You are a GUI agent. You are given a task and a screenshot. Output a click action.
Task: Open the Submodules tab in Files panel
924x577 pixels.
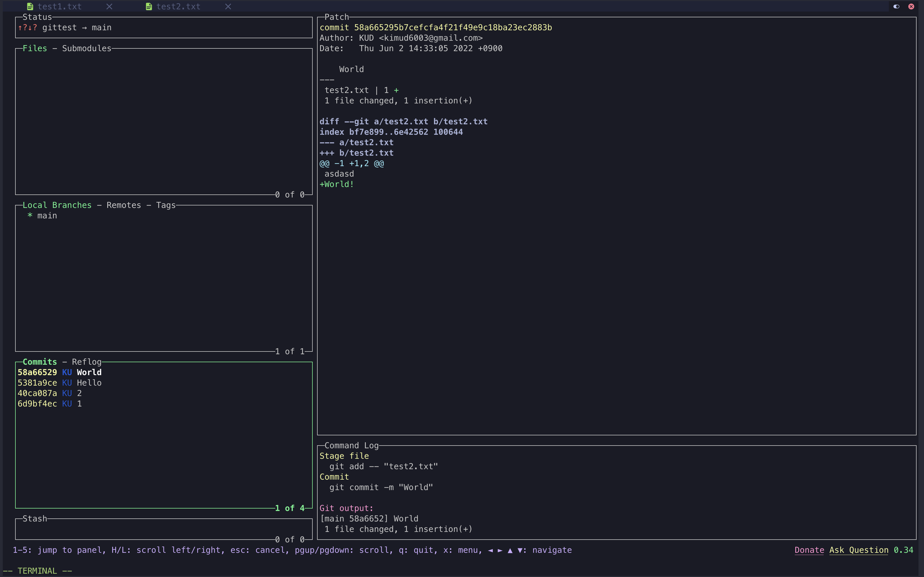(87, 48)
